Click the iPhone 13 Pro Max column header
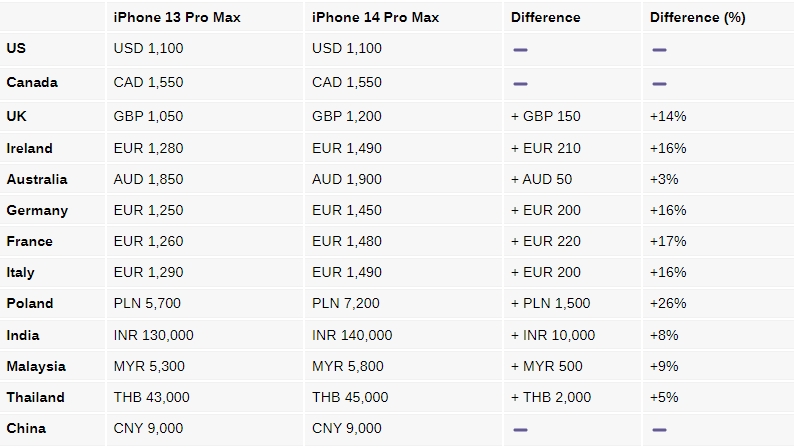The width and height of the screenshot is (794, 448). [x=177, y=17]
